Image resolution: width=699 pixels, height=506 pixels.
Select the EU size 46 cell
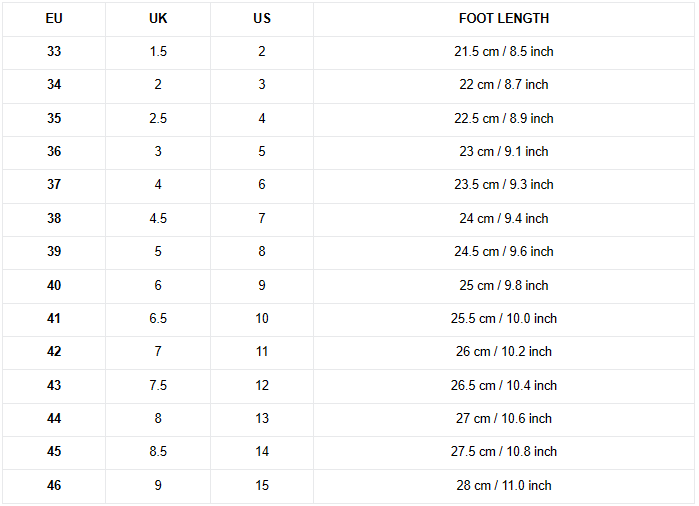pos(54,485)
